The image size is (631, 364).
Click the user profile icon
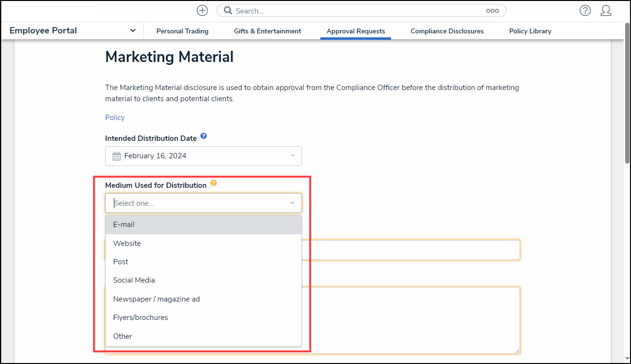[x=606, y=10]
